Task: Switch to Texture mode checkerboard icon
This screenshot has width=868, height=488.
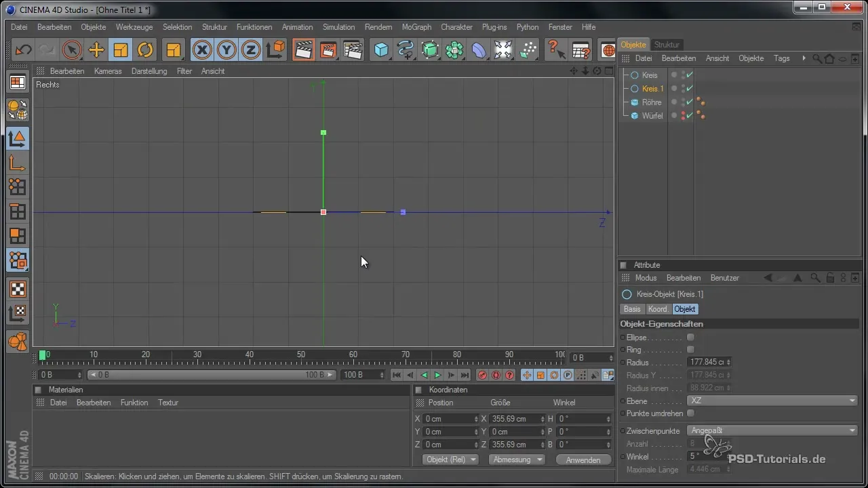Action: pyautogui.click(x=18, y=289)
